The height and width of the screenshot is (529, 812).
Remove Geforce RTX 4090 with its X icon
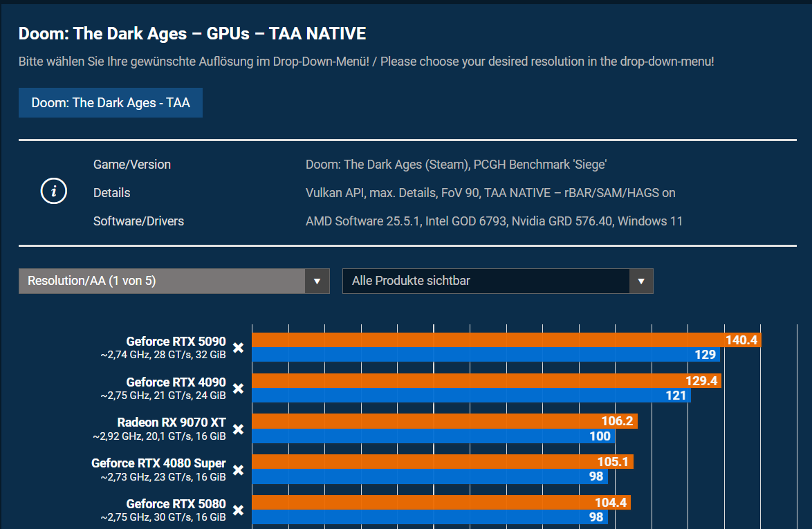238,388
